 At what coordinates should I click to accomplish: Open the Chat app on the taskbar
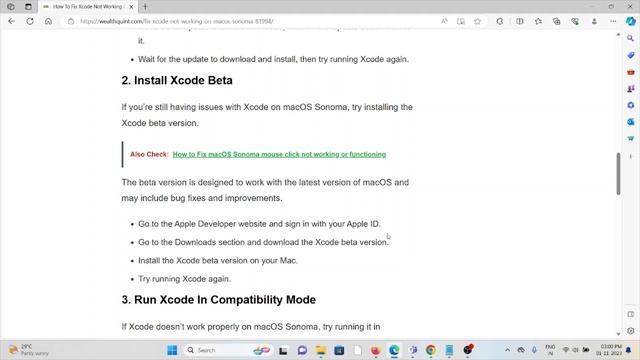pyautogui.click(x=302, y=350)
